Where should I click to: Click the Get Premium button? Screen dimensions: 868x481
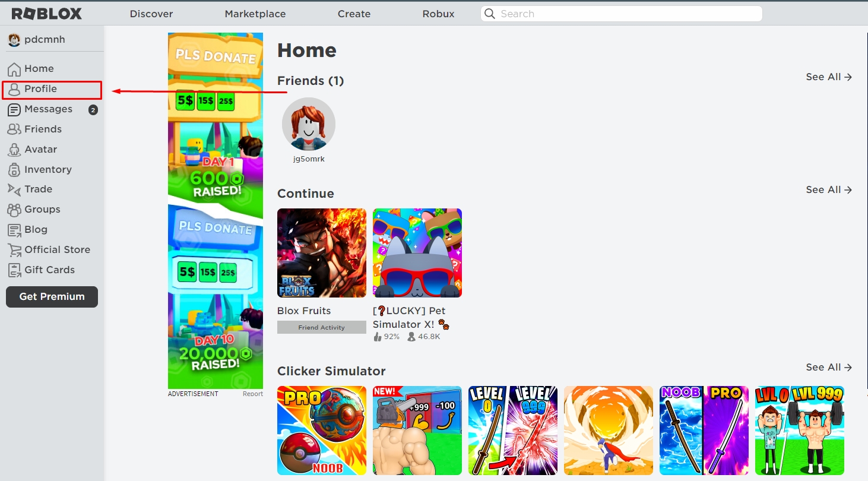(x=52, y=297)
